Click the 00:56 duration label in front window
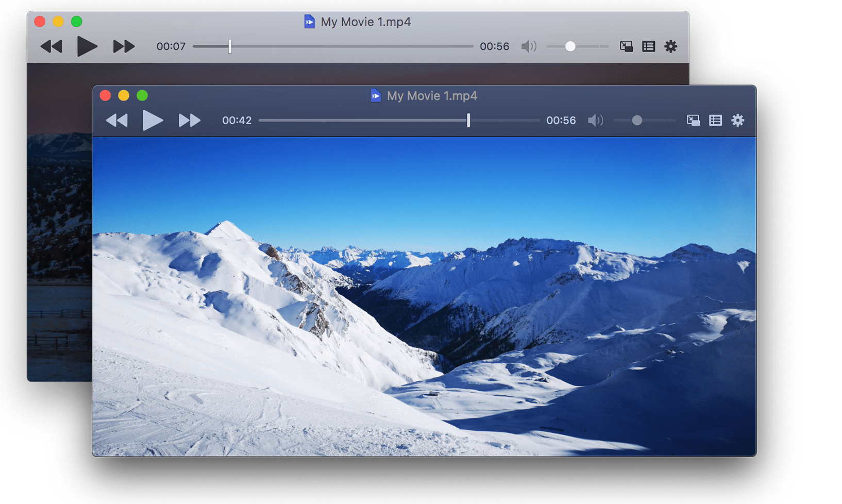 tap(561, 121)
